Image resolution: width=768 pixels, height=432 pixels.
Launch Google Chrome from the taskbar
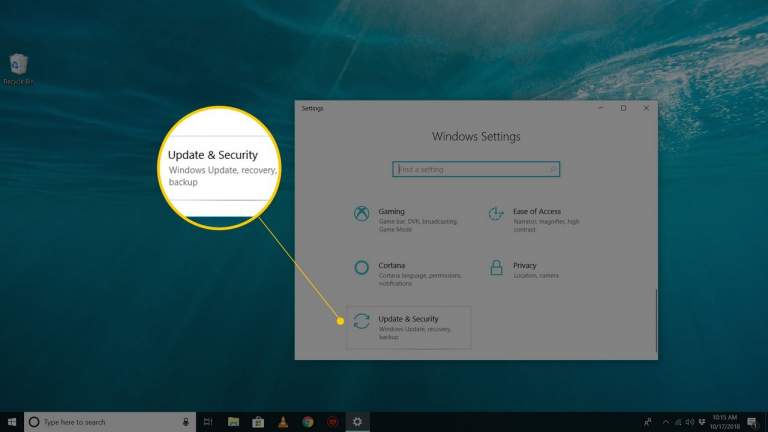[x=308, y=422]
